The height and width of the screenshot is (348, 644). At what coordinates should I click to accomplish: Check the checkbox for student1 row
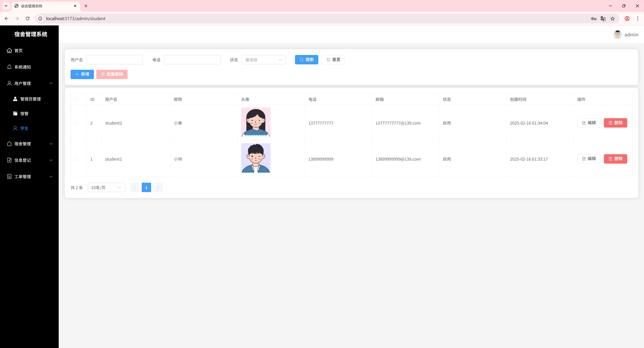(76, 159)
